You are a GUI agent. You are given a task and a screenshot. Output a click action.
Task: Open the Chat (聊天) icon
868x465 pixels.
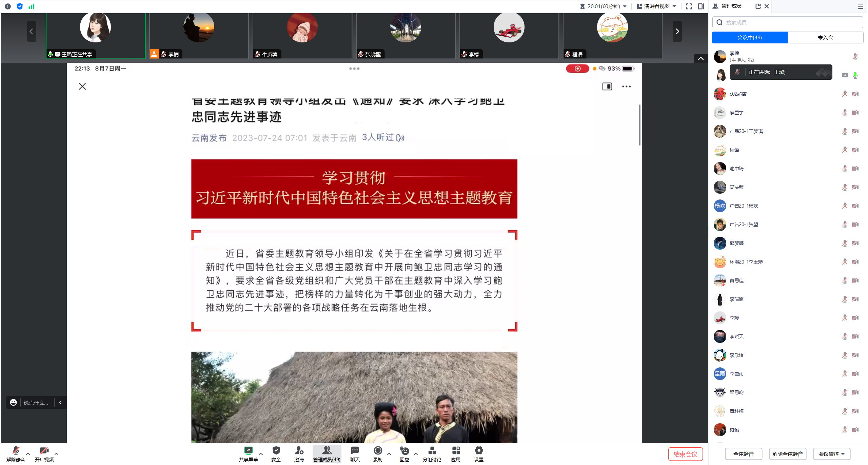(355, 451)
